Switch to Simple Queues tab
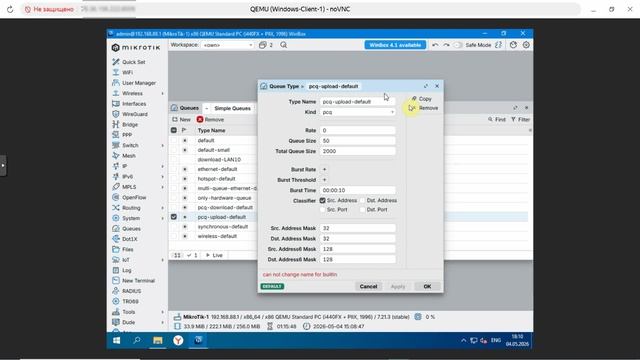 pos(232,108)
